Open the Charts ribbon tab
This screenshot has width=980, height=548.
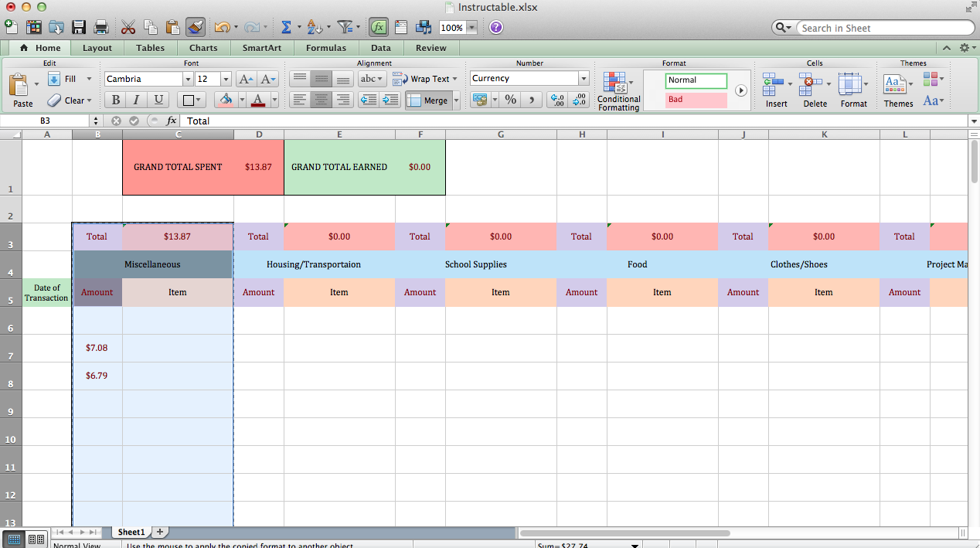click(x=203, y=48)
